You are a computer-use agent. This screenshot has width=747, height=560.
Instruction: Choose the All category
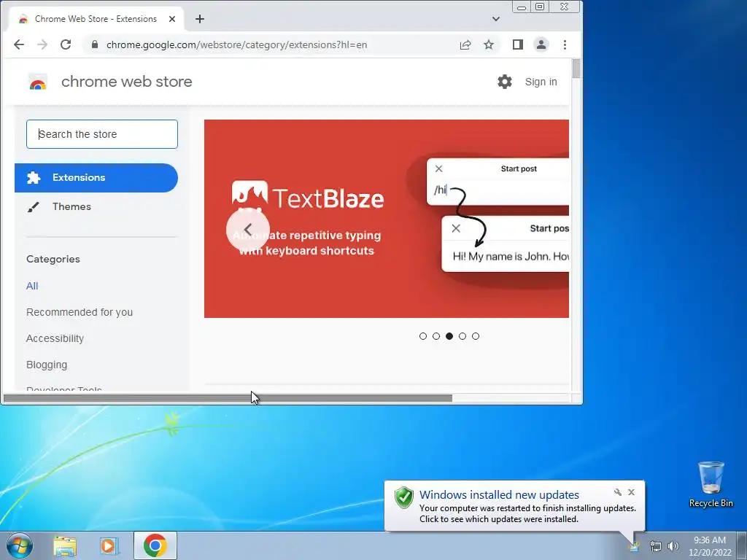pyautogui.click(x=32, y=286)
